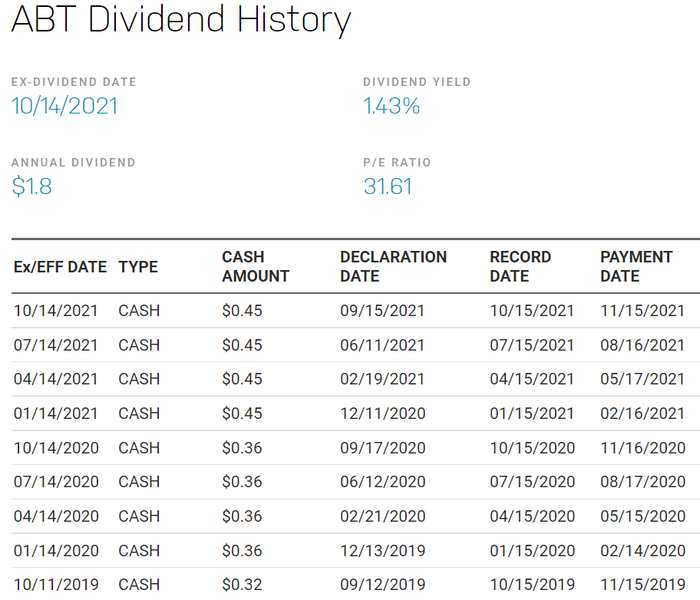Select declaration date 02/21/2020

383,516
